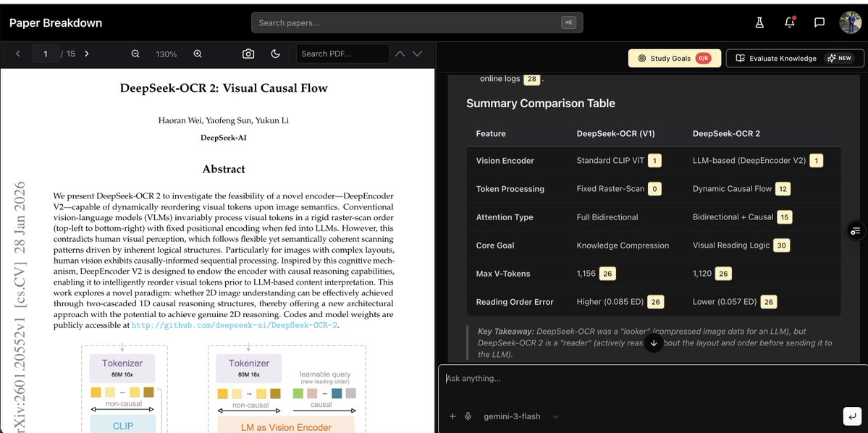The image size is (868, 433).
Task: Open user profile avatar
Action: pos(851,22)
